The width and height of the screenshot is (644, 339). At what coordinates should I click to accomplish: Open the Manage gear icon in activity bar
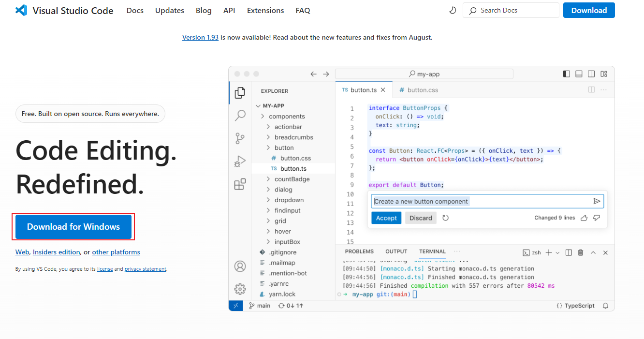click(x=240, y=289)
